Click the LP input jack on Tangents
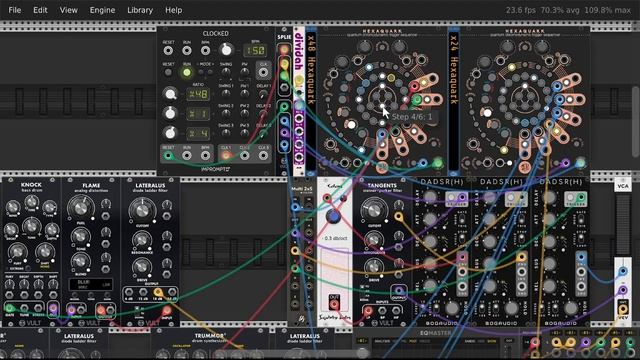Image resolution: width=640 pixels, height=360 pixels. pos(368,311)
